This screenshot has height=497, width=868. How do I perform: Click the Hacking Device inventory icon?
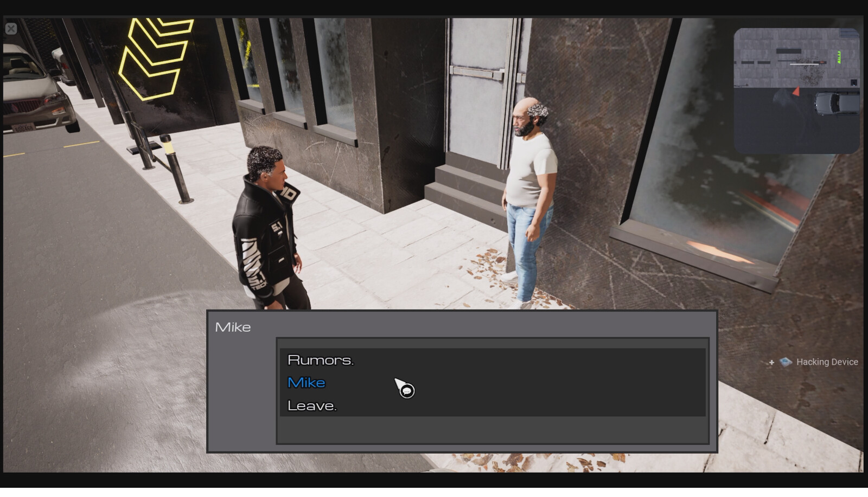(786, 362)
